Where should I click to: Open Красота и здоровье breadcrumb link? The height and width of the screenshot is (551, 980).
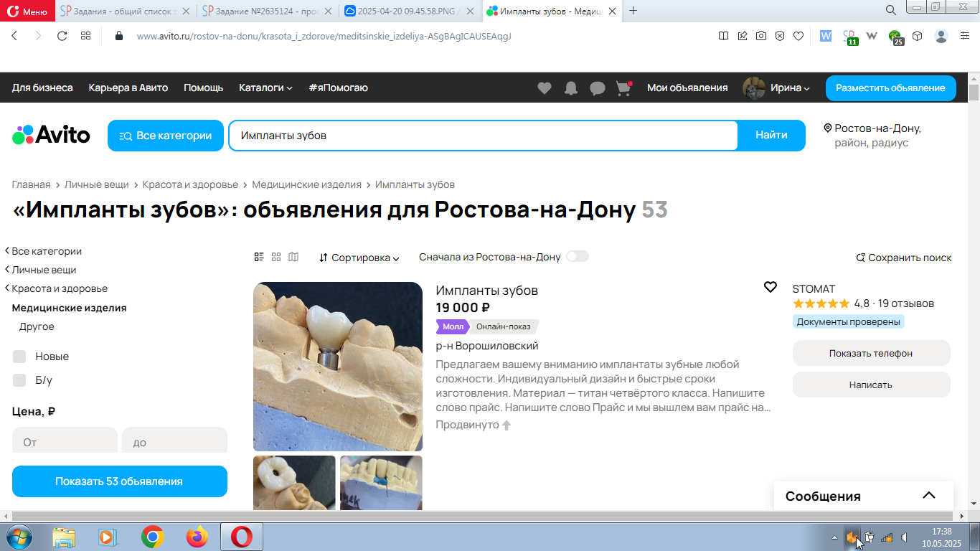[x=190, y=184]
